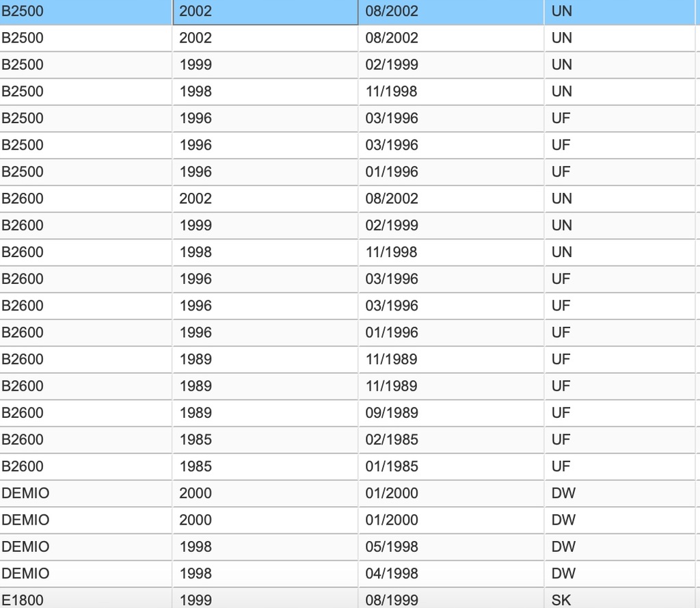Click 2002 in the B2600 row

point(265,199)
